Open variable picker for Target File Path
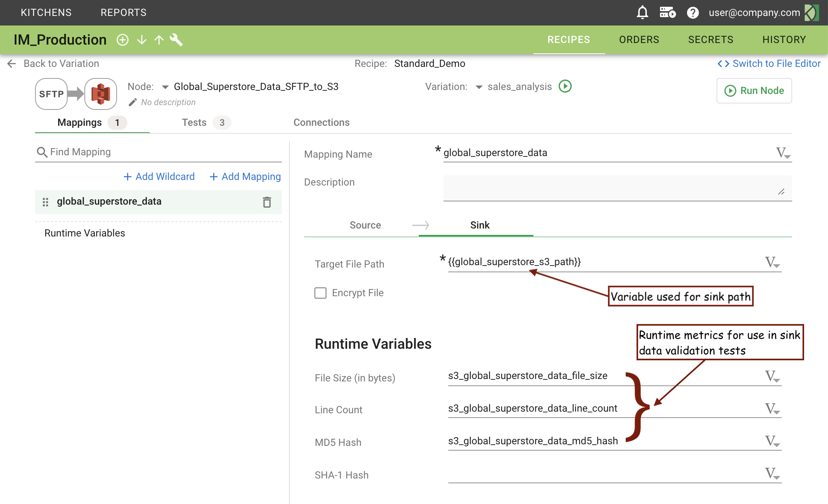Image resolution: width=828 pixels, height=504 pixels. [772, 262]
